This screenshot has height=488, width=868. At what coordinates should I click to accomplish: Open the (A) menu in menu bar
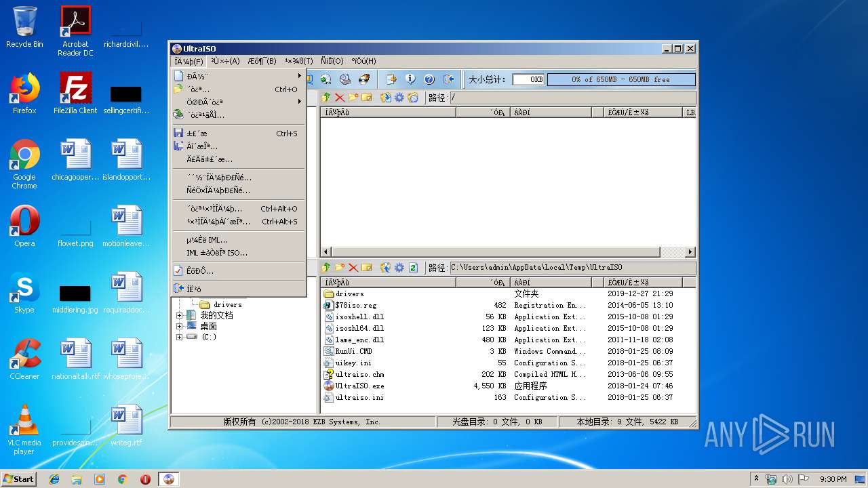point(225,61)
